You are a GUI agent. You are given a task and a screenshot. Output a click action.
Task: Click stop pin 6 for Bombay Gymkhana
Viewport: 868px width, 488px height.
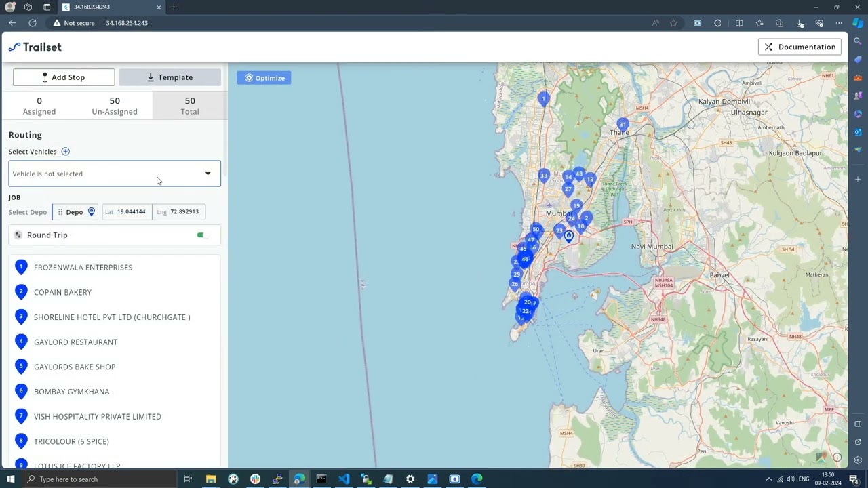[21, 392]
